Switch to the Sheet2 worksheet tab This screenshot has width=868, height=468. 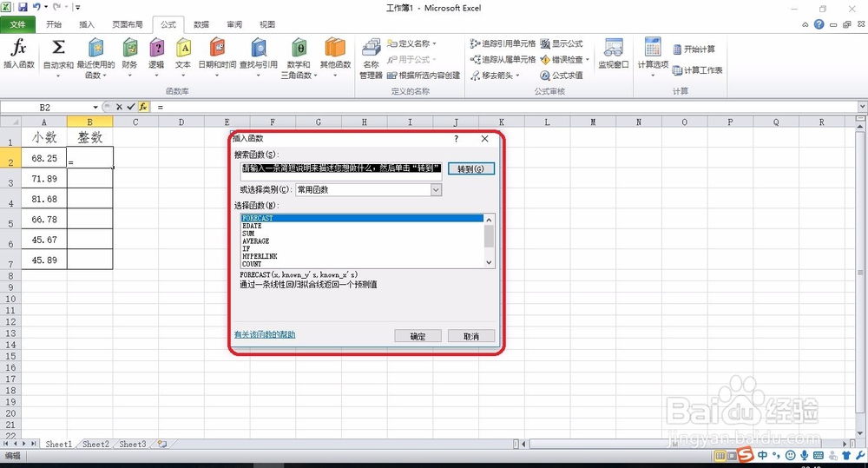[95, 445]
